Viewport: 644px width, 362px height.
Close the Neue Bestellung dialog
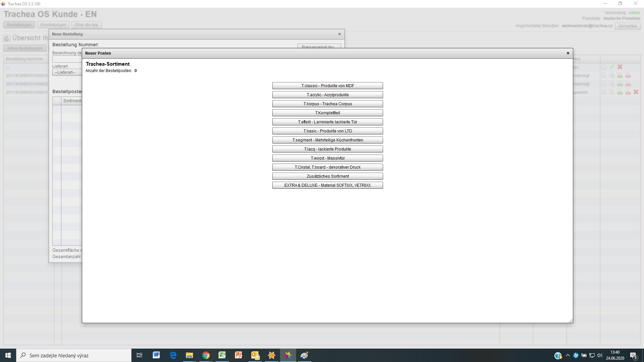pos(339,34)
